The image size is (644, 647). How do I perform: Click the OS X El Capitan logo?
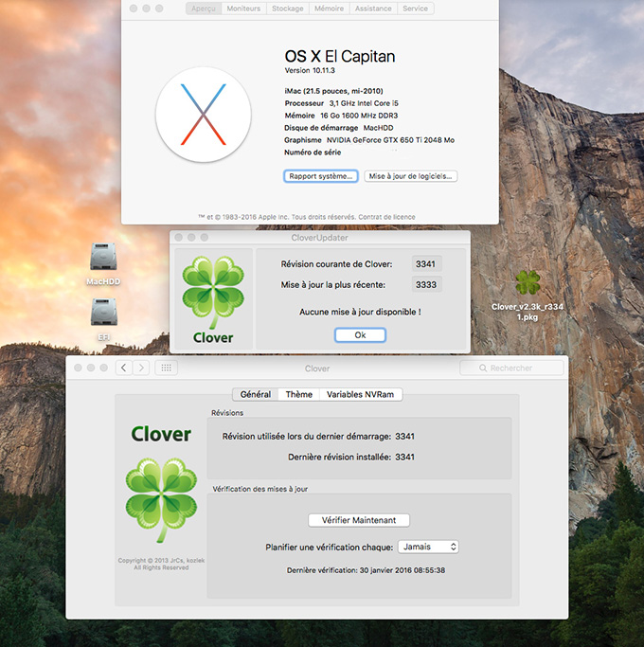coord(204,115)
